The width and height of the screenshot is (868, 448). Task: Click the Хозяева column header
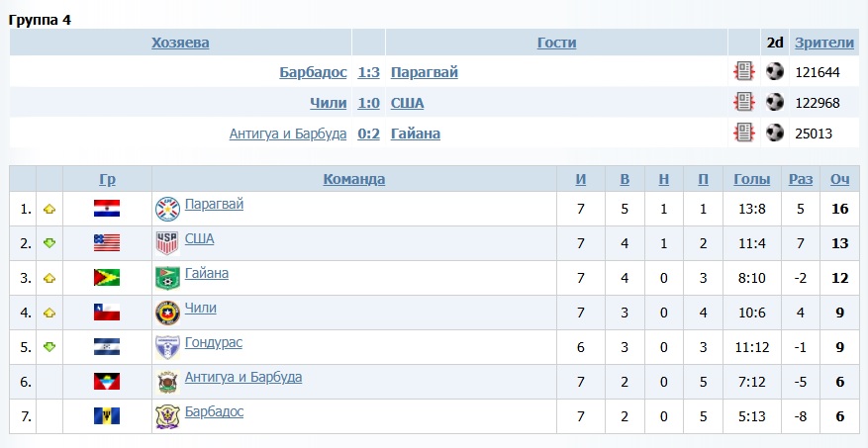(x=180, y=43)
